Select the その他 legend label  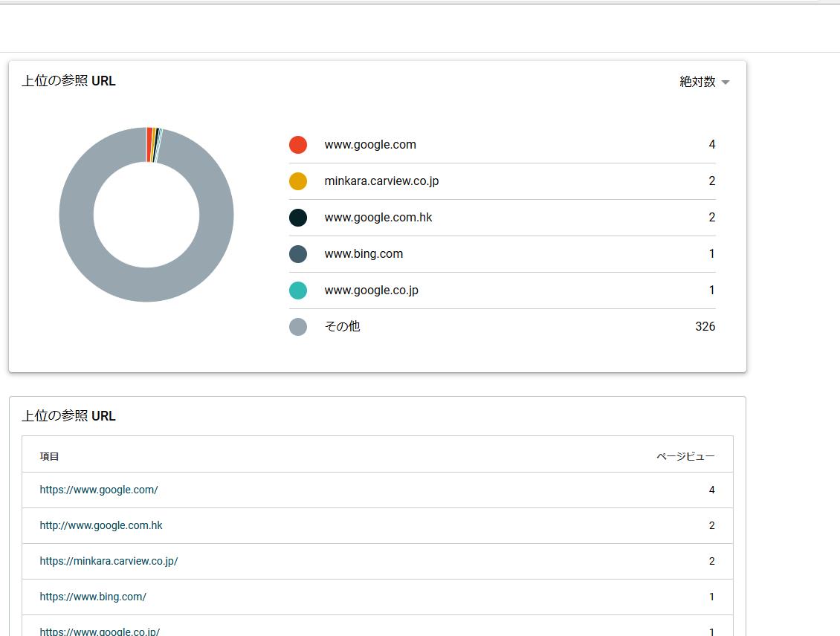pyautogui.click(x=343, y=327)
